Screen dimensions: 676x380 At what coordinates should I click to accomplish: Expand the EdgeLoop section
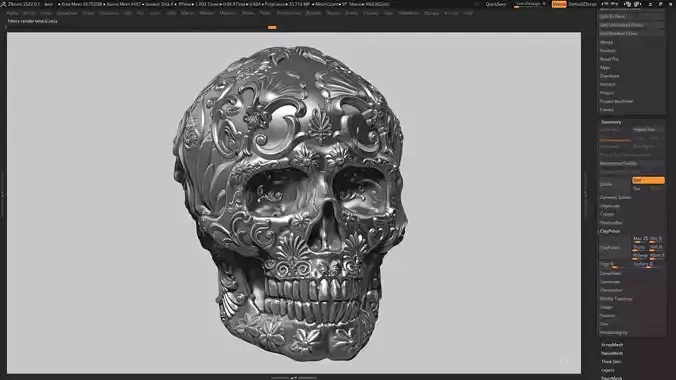point(609,206)
